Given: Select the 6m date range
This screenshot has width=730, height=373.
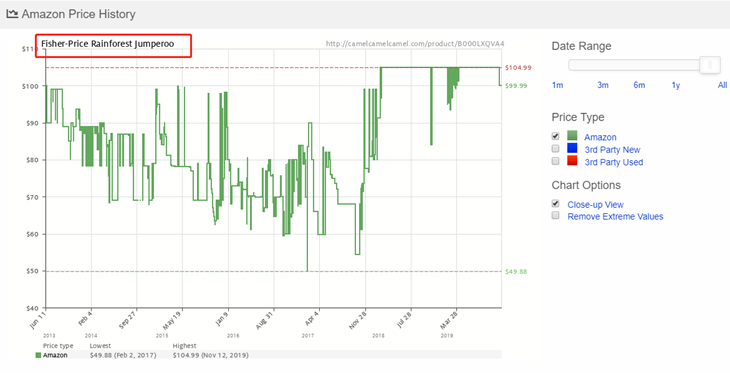Looking at the screenshot, I should (x=639, y=85).
